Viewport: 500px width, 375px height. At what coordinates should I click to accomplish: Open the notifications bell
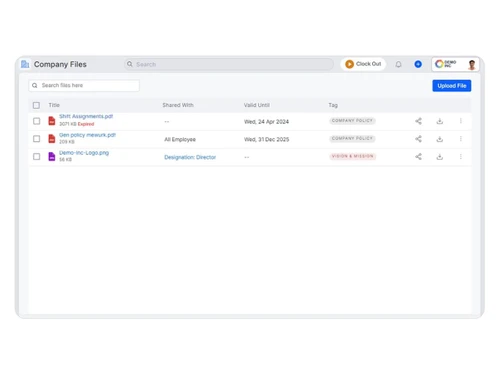(398, 64)
